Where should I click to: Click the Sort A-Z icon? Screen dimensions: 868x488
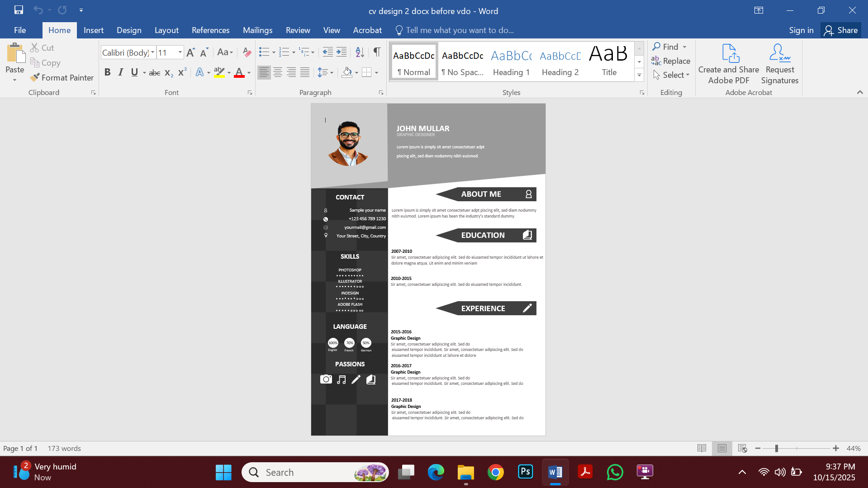(360, 52)
